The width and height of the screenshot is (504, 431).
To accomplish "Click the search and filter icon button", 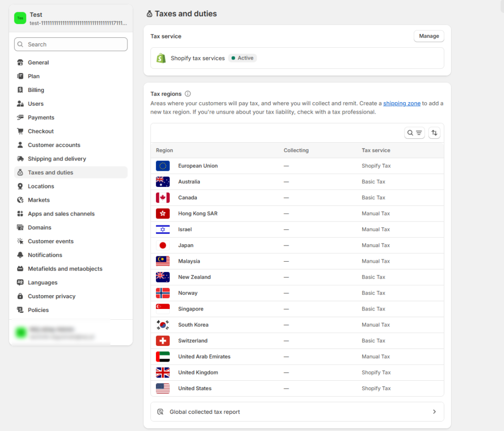I will point(414,133).
